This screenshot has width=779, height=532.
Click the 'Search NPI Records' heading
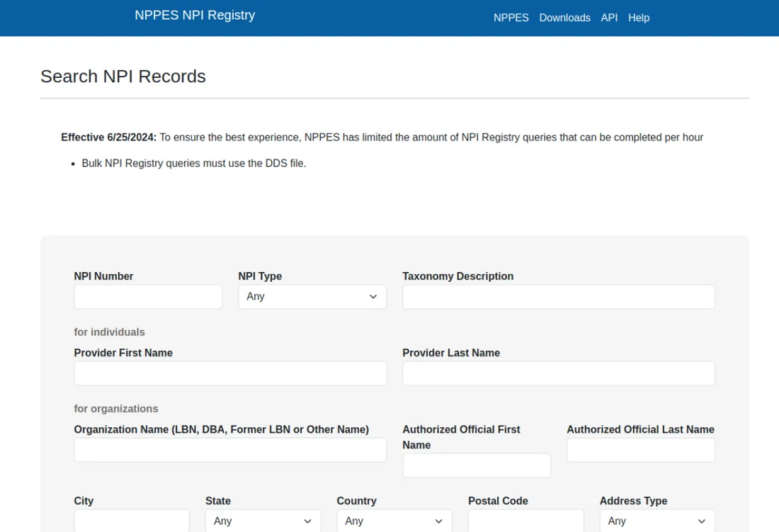point(123,77)
